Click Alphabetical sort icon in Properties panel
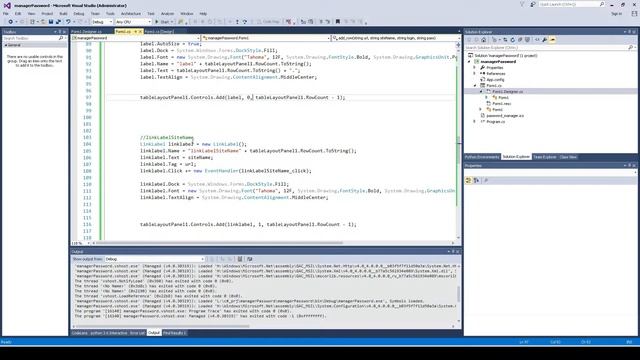The height and width of the screenshot is (360, 640). [x=476, y=180]
